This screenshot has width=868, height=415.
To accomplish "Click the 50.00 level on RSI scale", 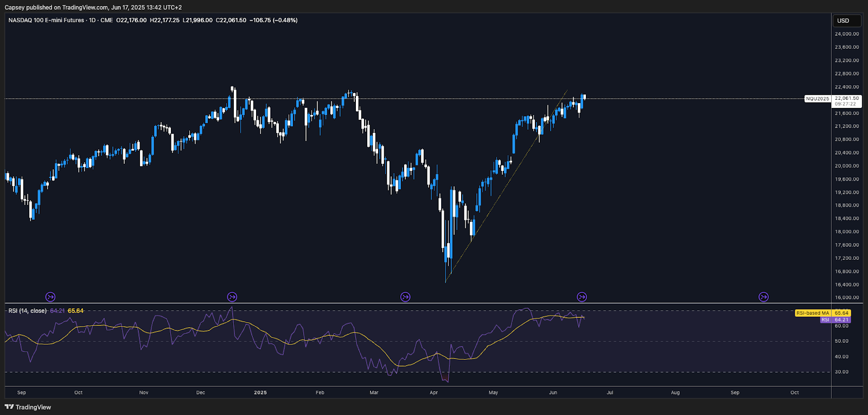I will pos(841,341).
